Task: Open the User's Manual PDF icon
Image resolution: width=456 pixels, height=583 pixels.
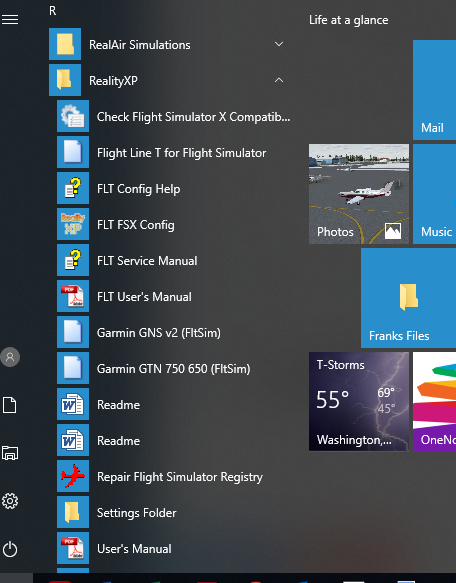Action: [73, 548]
